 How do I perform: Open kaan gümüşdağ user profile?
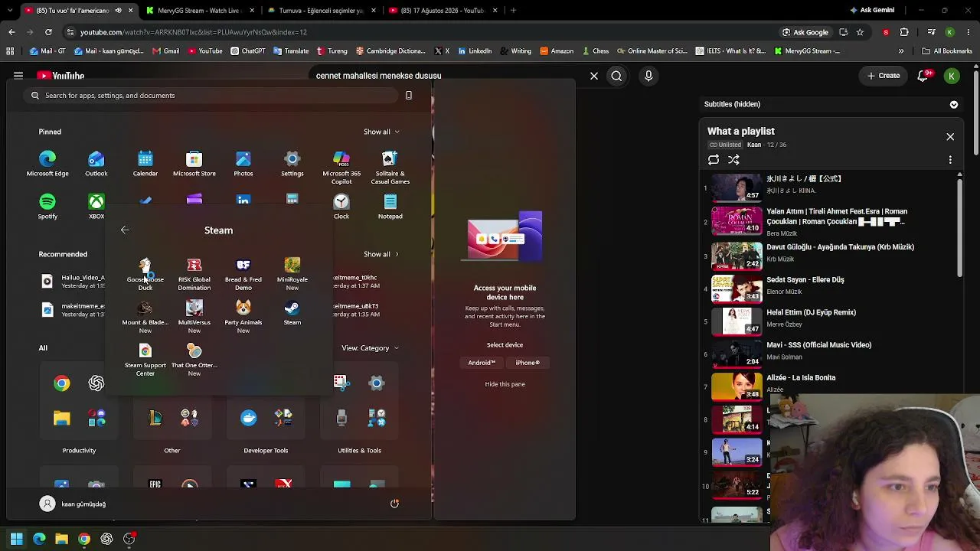click(73, 504)
